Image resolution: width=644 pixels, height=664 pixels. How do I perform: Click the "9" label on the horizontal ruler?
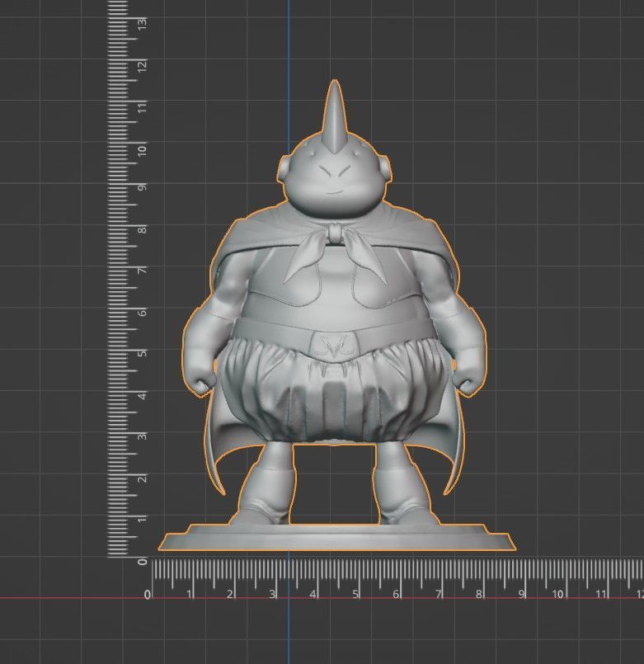coord(521,594)
